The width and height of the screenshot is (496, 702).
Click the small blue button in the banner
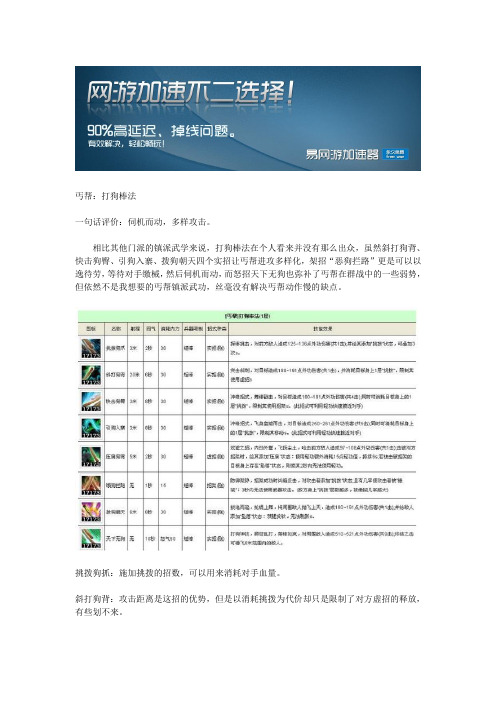[395, 154]
